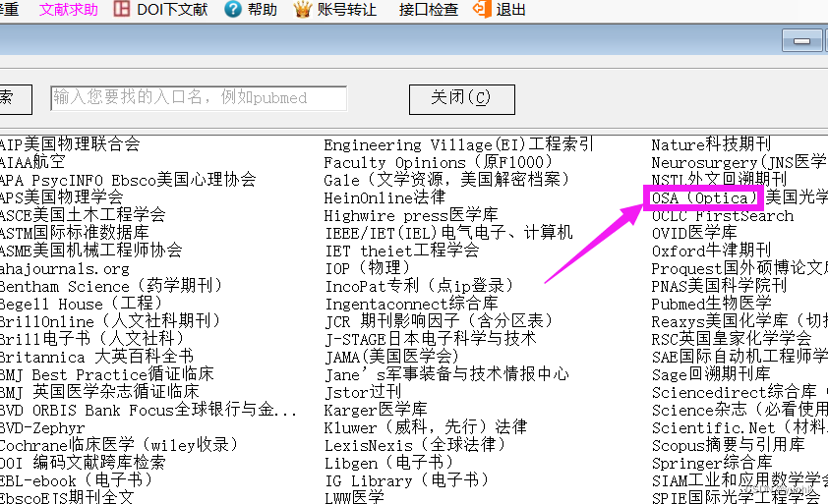Select JAMA(美国医学会)
The width and height of the screenshot is (828, 504).
coord(391,357)
